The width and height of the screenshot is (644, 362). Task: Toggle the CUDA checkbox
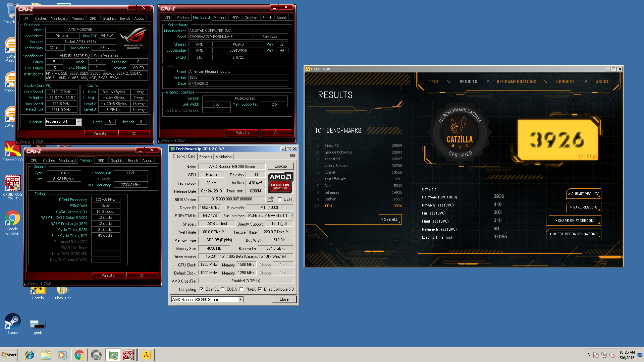tap(223, 289)
